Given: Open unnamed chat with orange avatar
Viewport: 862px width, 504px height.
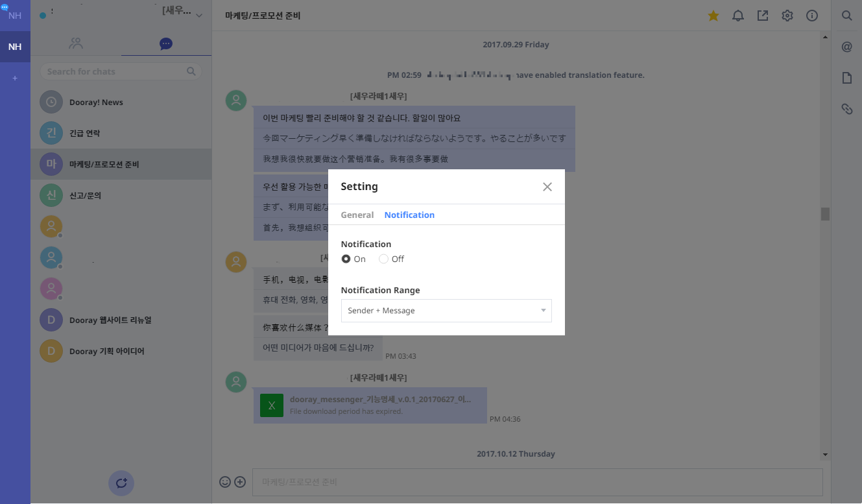Looking at the screenshot, I should click(x=121, y=227).
